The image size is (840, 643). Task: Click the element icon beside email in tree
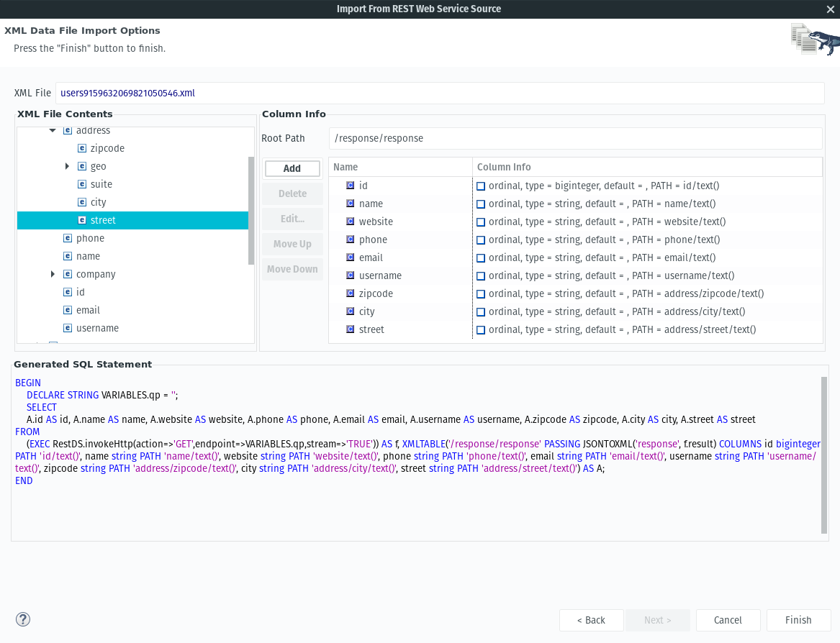point(68,310)
